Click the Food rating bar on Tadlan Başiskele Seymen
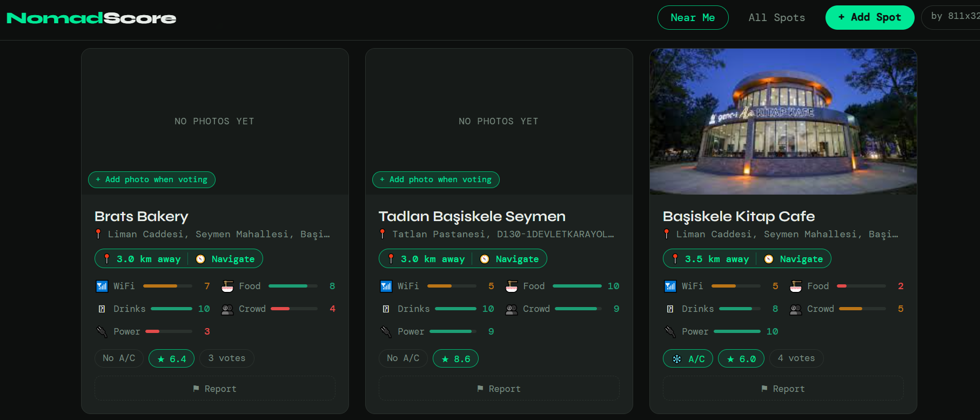Screen dimensions: 980x420 [577, 286]
